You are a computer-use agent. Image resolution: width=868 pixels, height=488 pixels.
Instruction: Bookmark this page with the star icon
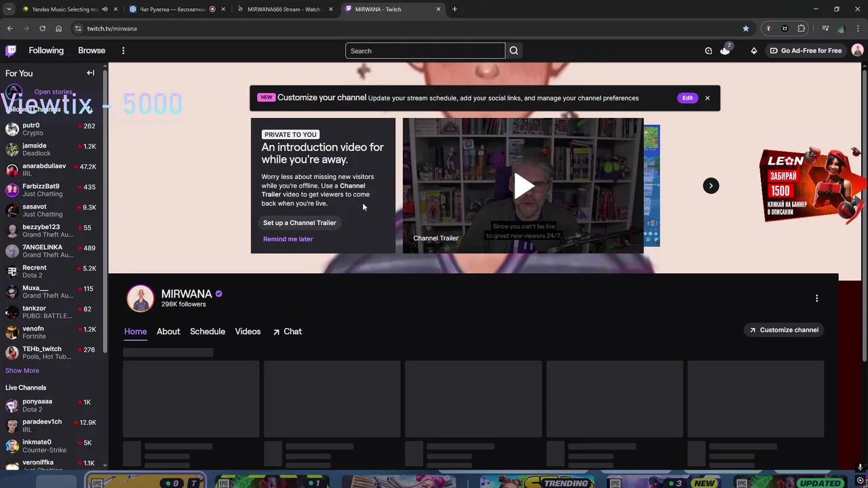[746, 28]
